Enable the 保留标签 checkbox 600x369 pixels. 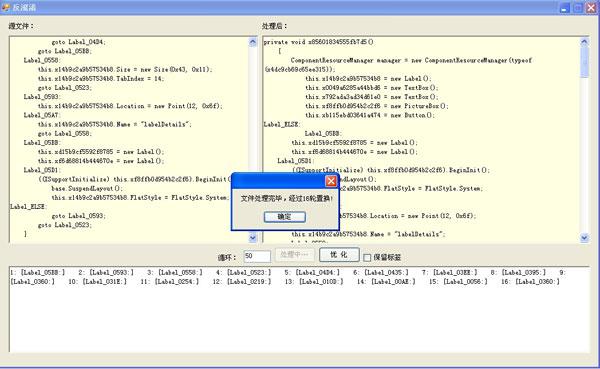point(367,258)
